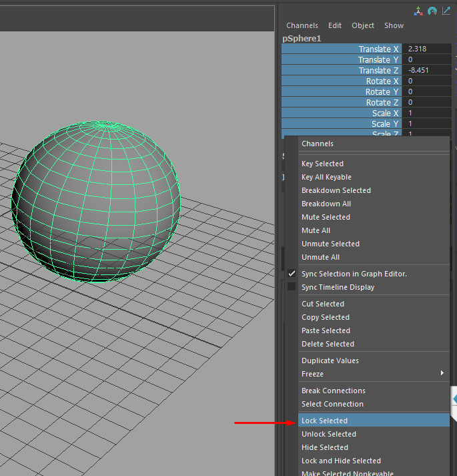The image size is (457, 476).
Task: Uncheck Sync Selection in Graph Editor
Action: 292,274
